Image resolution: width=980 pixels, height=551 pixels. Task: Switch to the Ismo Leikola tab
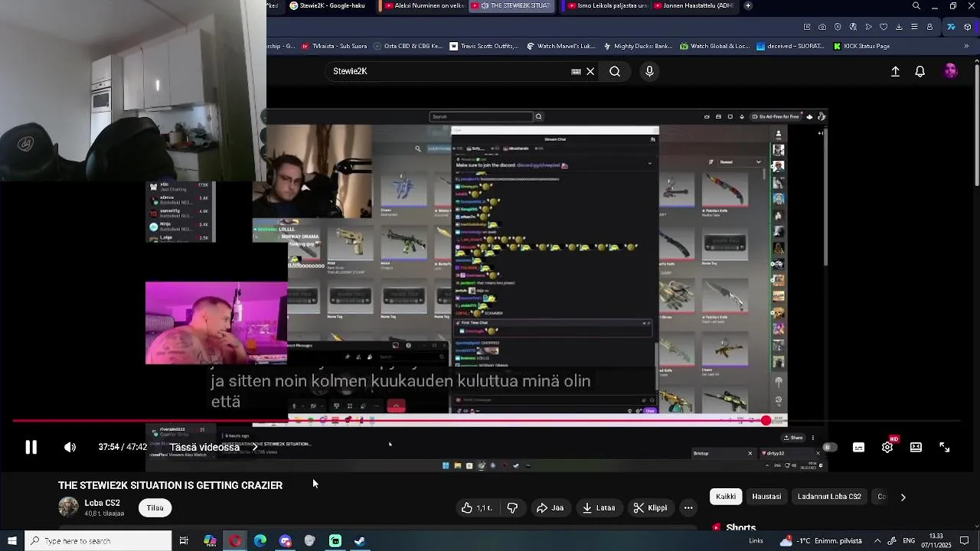click(x=609, y=6)
